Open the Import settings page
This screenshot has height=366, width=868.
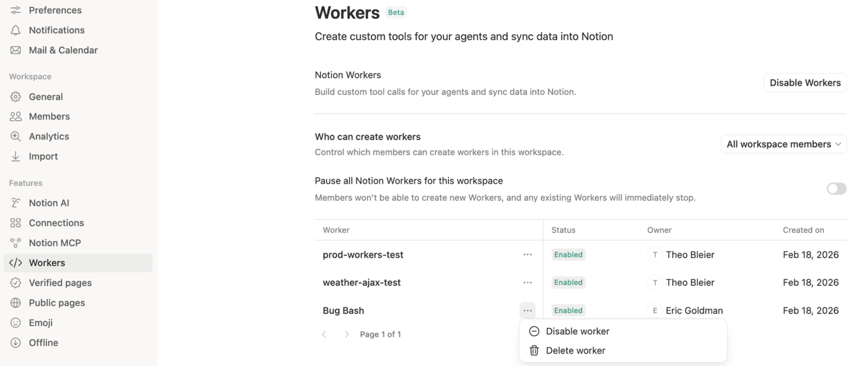[x=78, y=156]
